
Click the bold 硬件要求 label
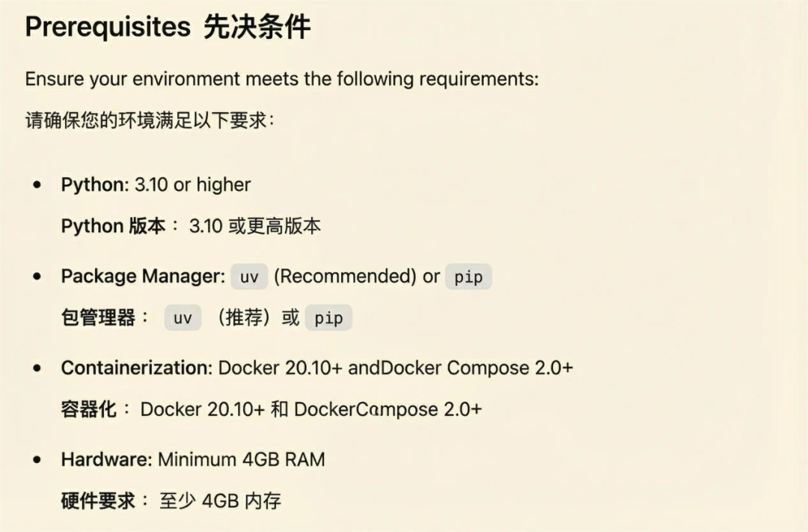[97, 501]
